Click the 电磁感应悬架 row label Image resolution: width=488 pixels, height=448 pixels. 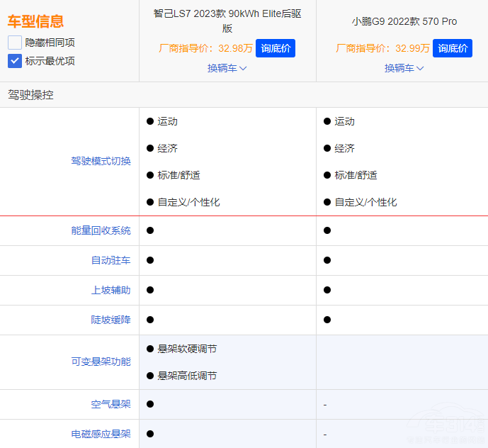pyautogui.click(x=101, y=434)
